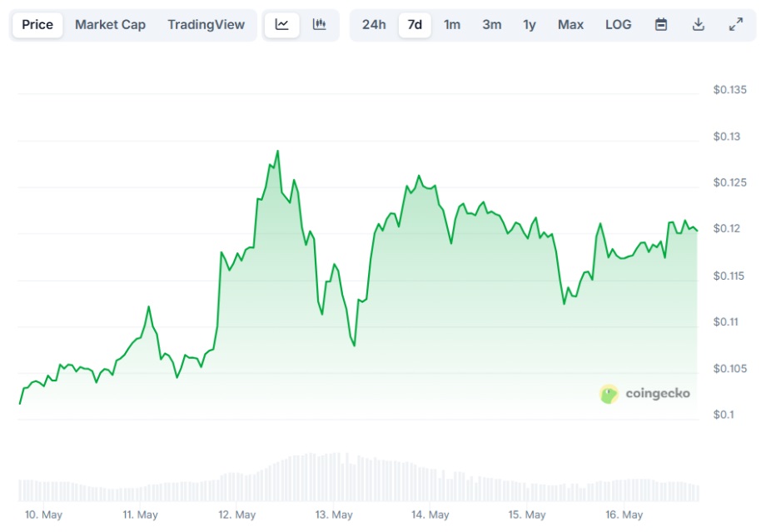The width and height of the screenshot is (761, 532).
Task: Click the price peak near 12. May
Action: pos(277,152)
